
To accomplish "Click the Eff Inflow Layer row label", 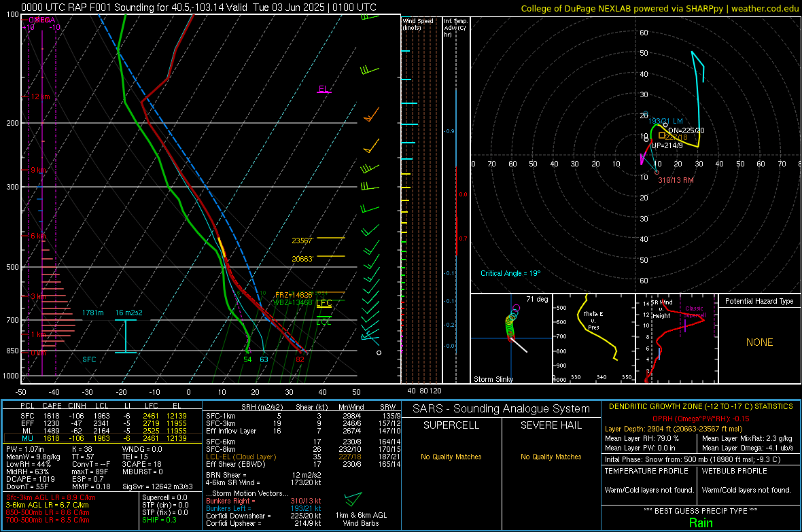I will [x=231, y=431].
